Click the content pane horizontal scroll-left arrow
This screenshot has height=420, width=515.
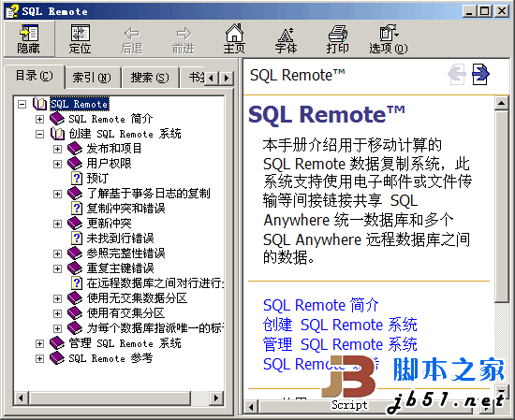(251, 407)
